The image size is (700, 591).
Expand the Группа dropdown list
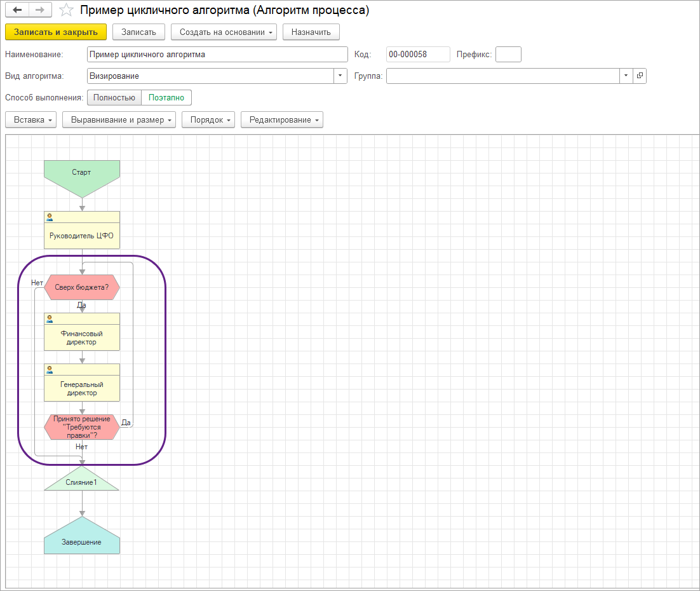[626, 76]
